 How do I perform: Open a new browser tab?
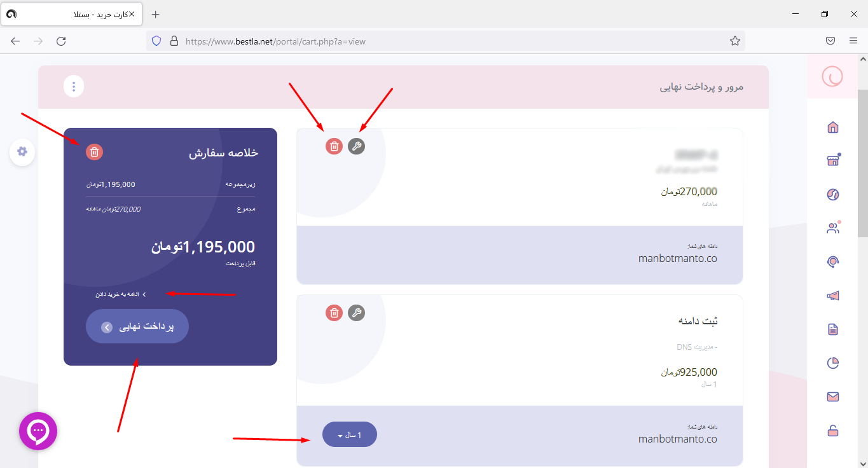click(x=156, y=14)
